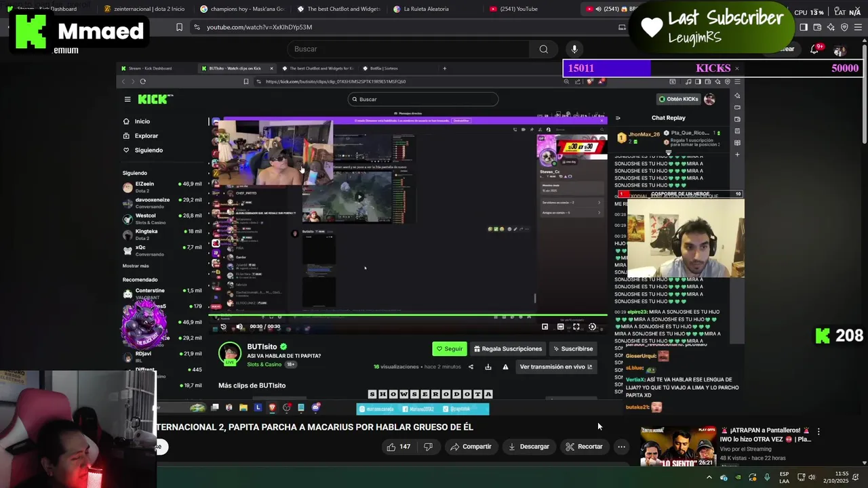Click Ver transmisión en vivo button
This screenshot has width=868, height=488.
pos(555,367)
